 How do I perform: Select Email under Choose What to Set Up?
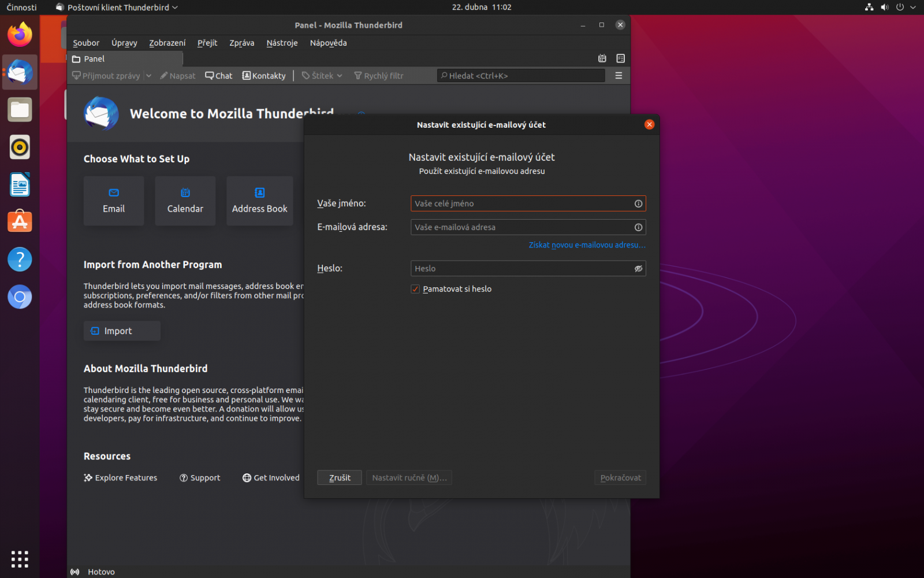pos(113,201)
